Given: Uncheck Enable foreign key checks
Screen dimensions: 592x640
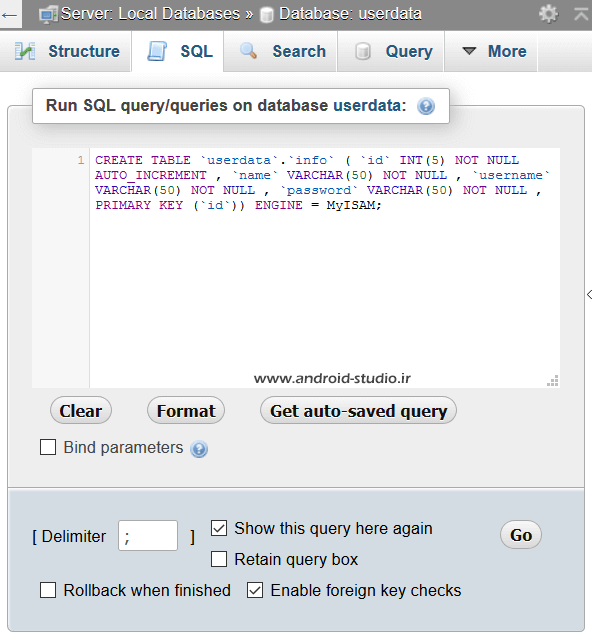Looking at the screenshot, I should [x=255, y=590].
